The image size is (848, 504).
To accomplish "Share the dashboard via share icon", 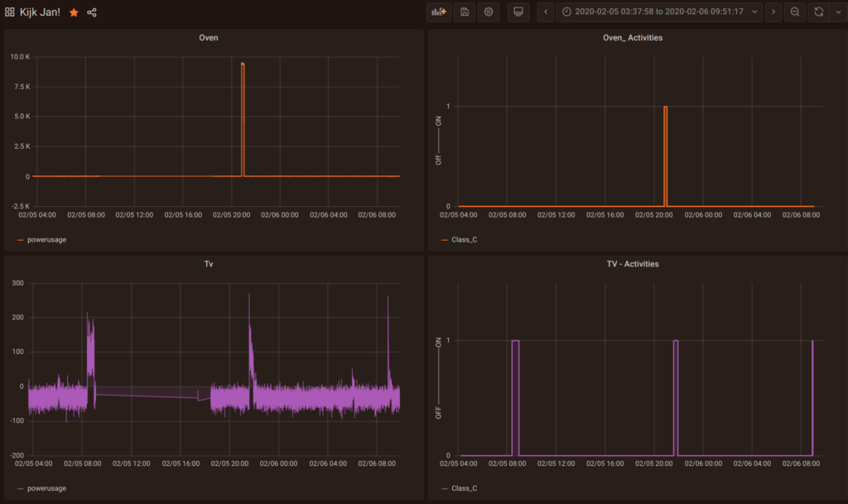I will pos(92,12).
